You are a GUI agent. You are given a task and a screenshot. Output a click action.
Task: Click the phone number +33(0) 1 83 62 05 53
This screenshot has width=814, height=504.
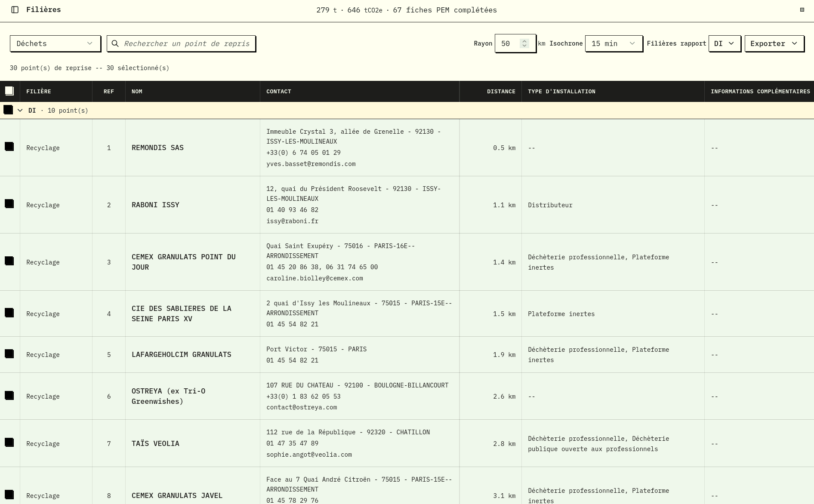tap(303, 396)
